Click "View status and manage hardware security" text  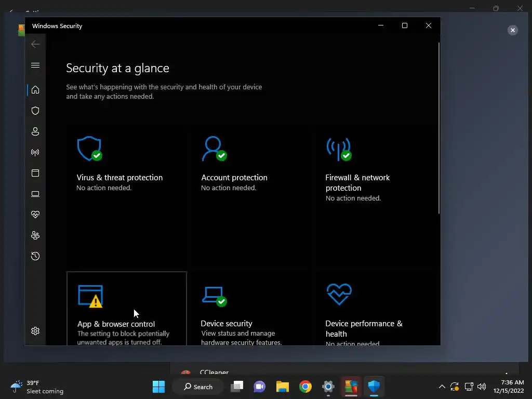tap(241, 338)
